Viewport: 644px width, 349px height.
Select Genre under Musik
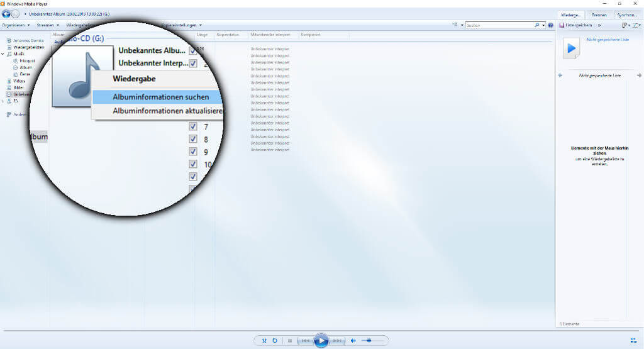coord(22,74)
